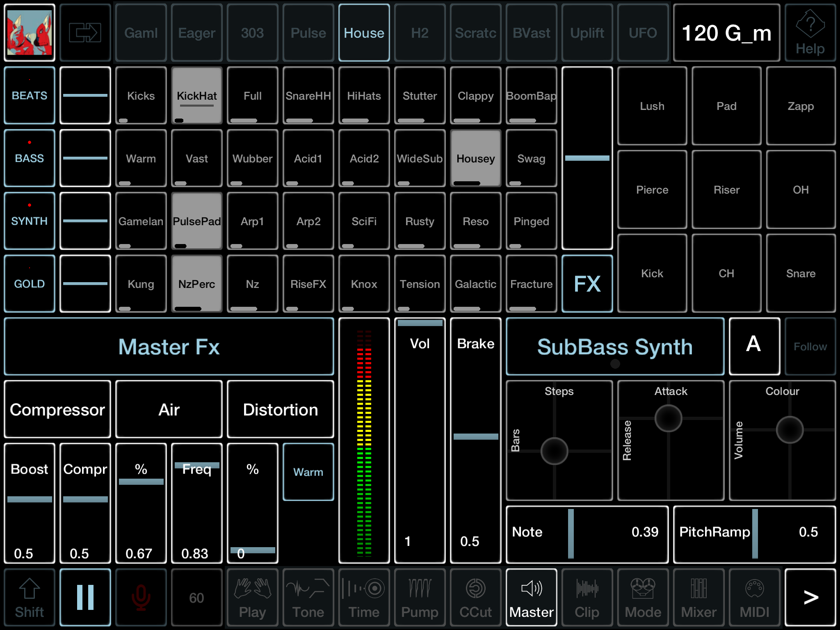This screenshot has width=840, height=630.
Task: Open the Mixer page icon
Action: 698,597
